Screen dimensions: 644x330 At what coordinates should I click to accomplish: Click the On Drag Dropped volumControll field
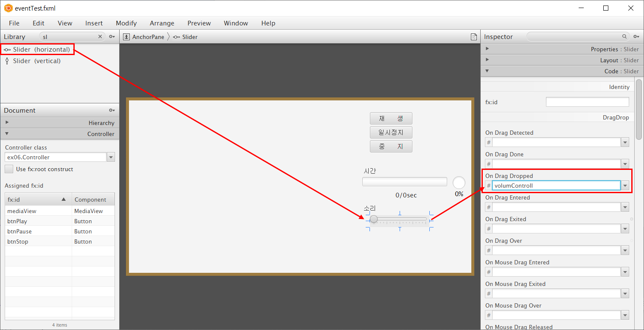coord(557,186)
